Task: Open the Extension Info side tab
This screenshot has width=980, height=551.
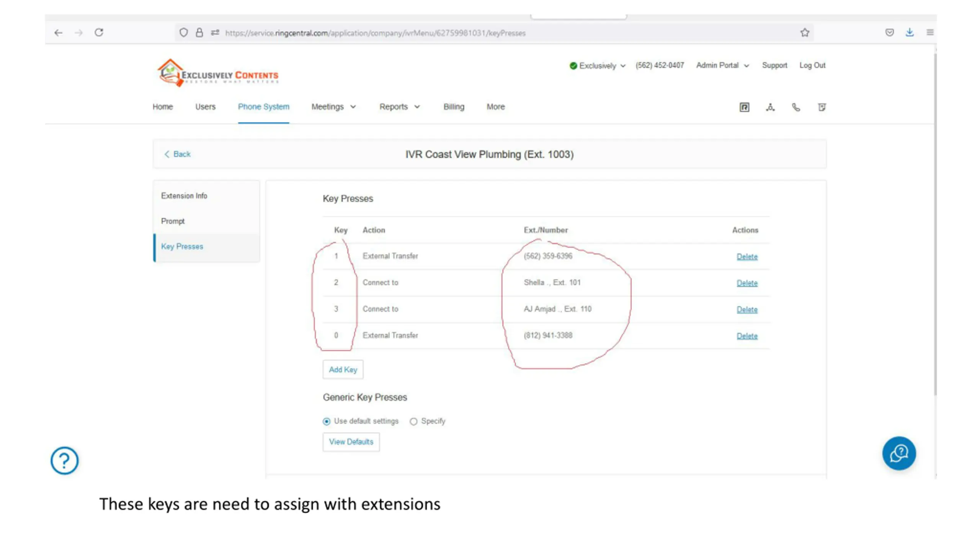Action: [184, 196]
